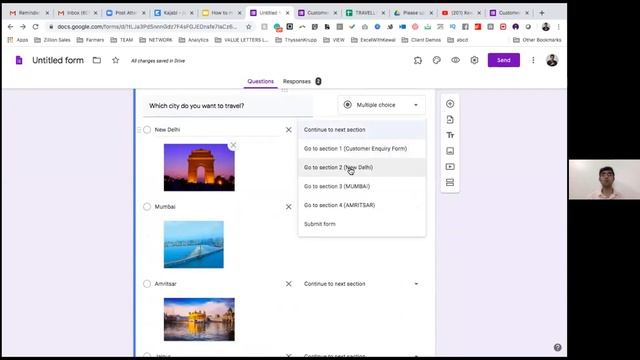Click the Send button

504,60
